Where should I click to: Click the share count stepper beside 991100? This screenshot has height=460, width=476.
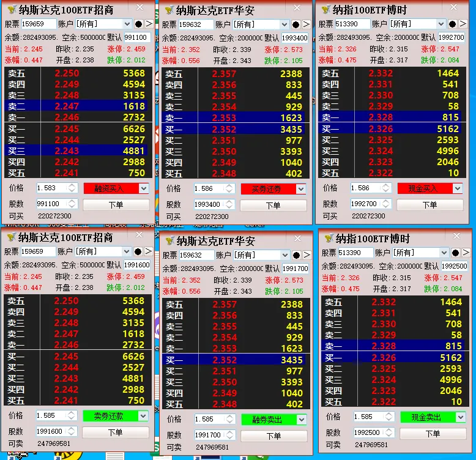(x=72, y=204)
